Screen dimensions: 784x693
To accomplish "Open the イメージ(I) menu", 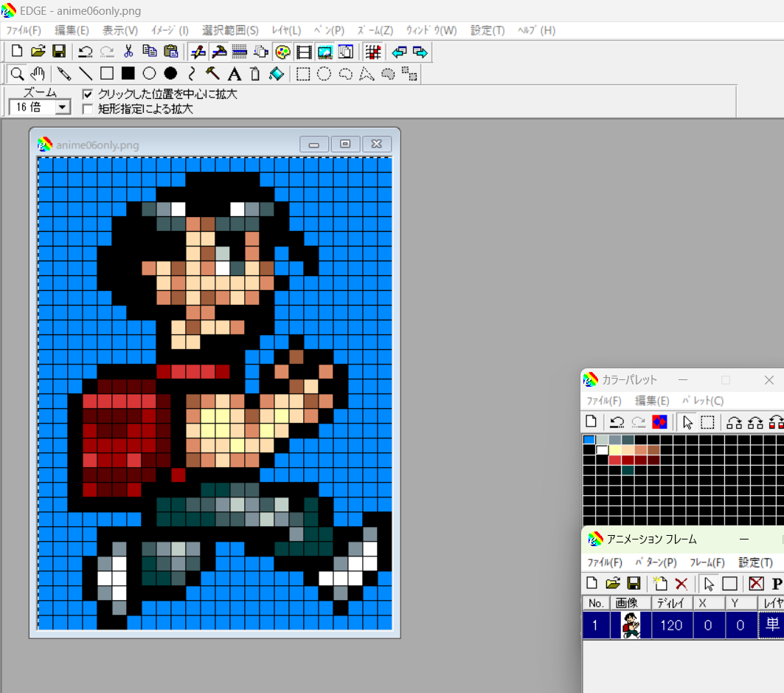I will click(170, 30).
